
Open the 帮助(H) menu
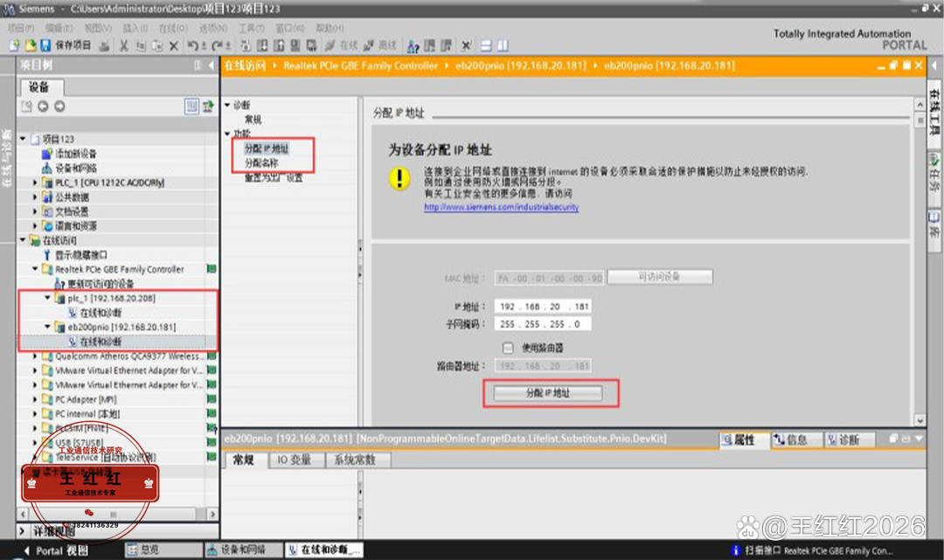point(330,28)
